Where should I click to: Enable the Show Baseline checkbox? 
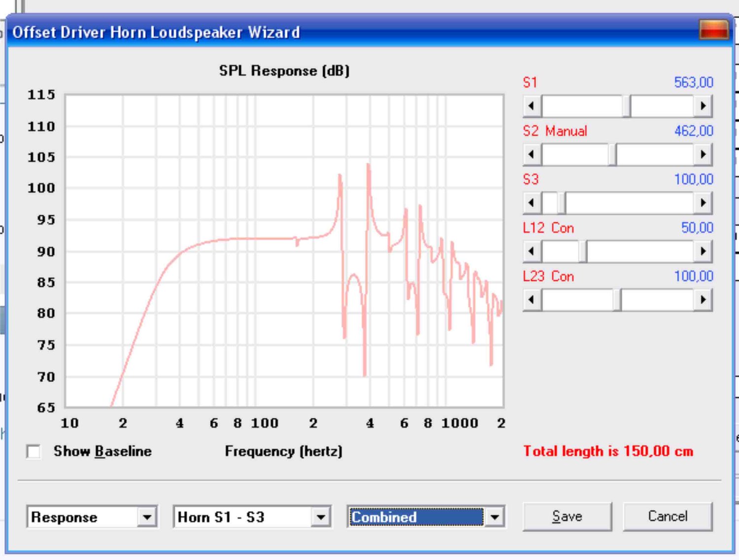34,452
